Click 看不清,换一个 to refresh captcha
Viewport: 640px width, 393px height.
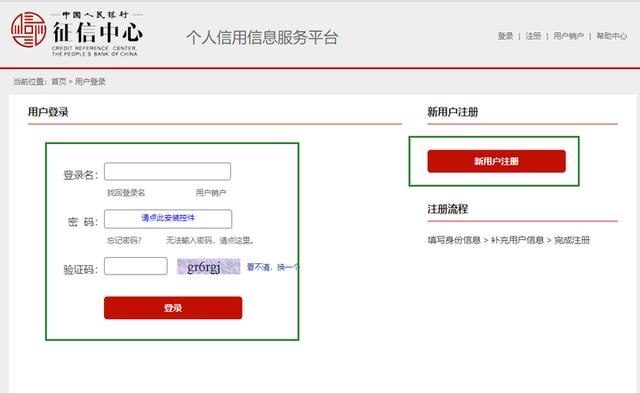coord(273,267)
